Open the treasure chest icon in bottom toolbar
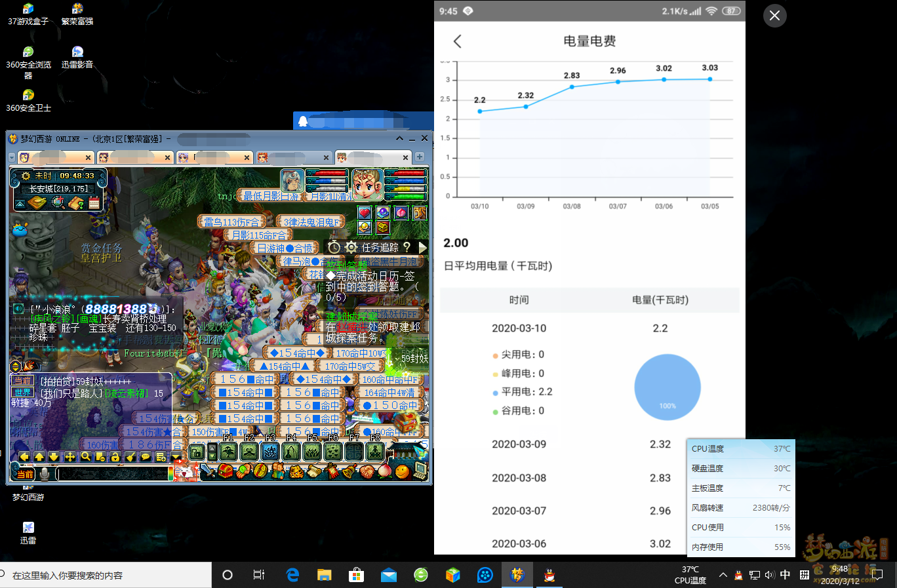 click(226, 471)
